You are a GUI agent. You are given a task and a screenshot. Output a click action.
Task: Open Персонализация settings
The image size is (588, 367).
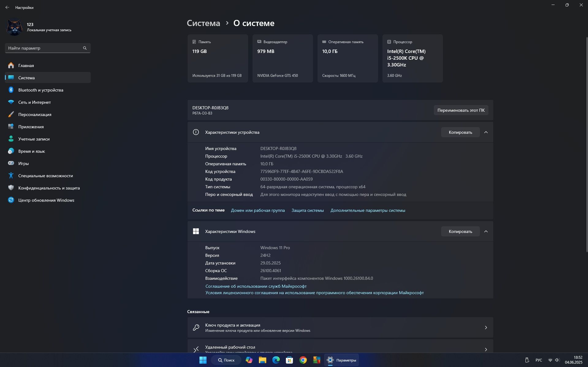click(48, 114)
